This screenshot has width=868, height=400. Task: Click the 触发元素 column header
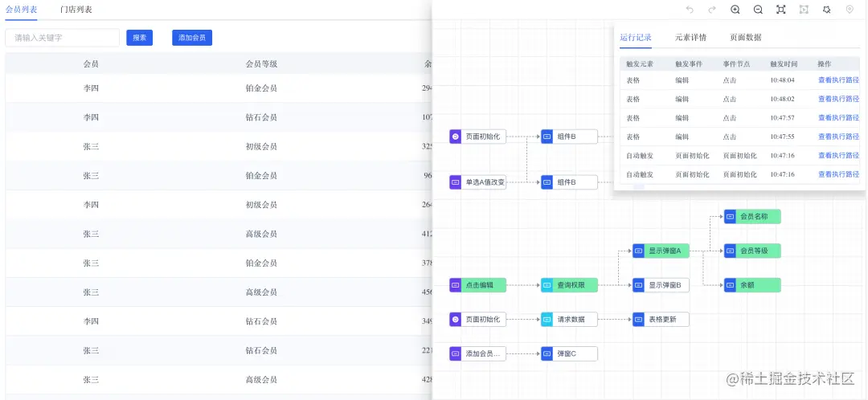coord(640,64)
